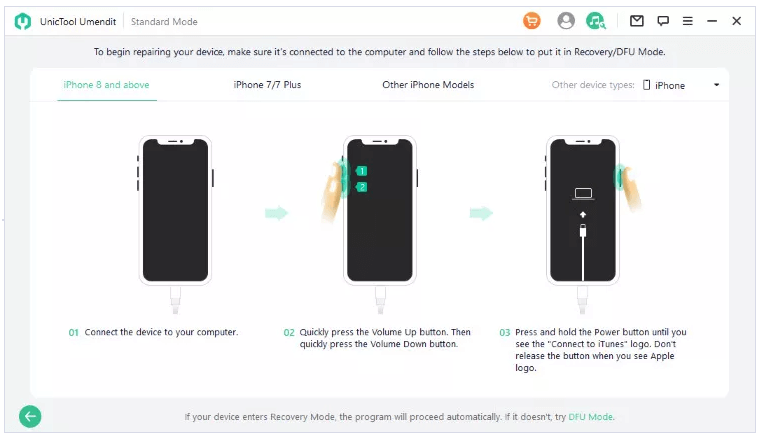This screenshot has width=763, height=440.
Task: Switch to the iPhone 7/7 Plus tab
Action: point(267,85)
